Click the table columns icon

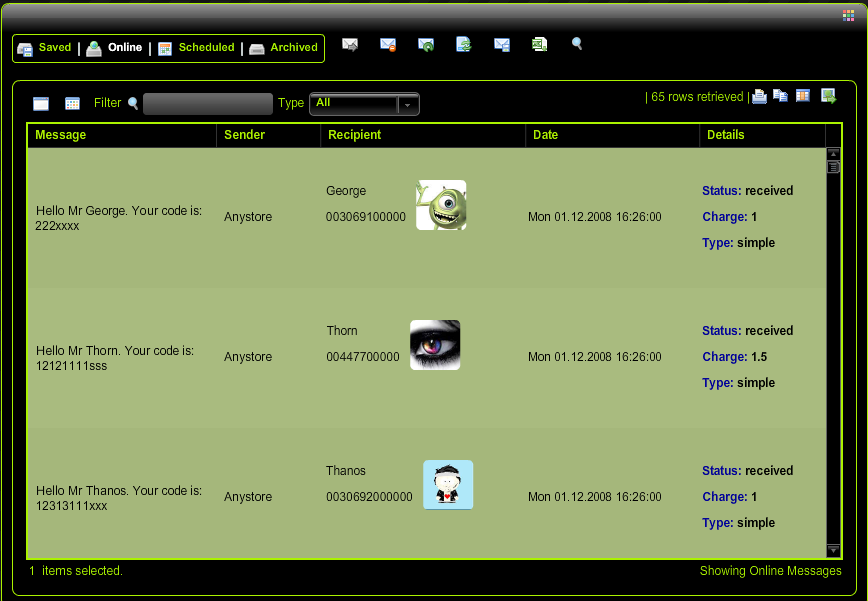click(803, 96)
